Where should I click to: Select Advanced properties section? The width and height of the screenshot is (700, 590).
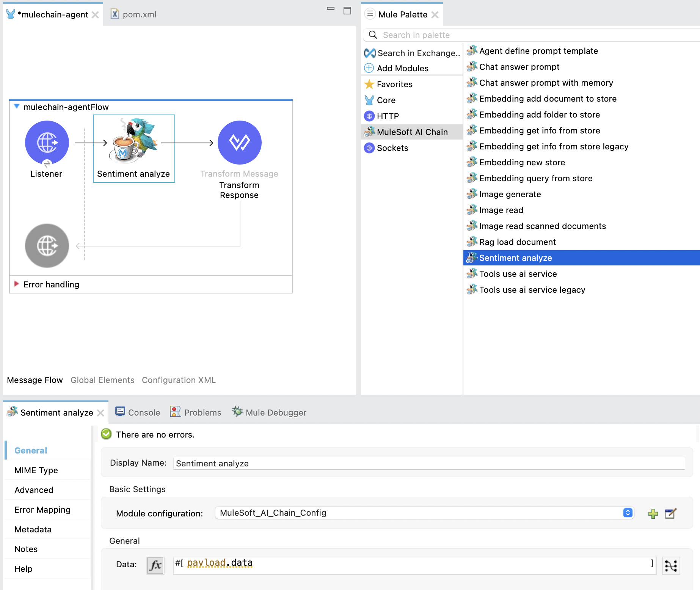click(x=48, y=490)
